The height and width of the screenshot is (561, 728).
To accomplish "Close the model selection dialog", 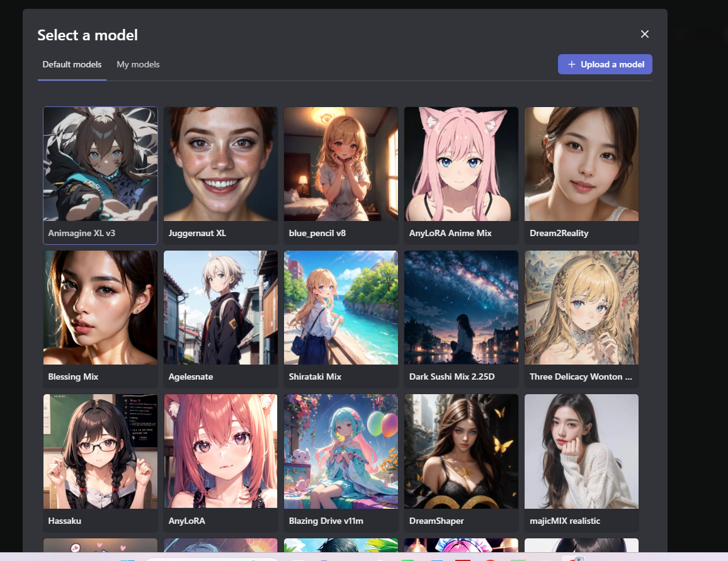I will (x=644, y=34).
